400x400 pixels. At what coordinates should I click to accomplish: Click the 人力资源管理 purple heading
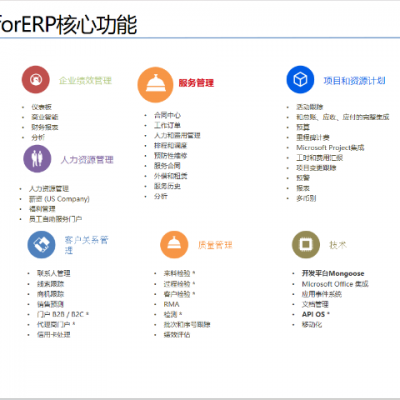pos(87,160)
